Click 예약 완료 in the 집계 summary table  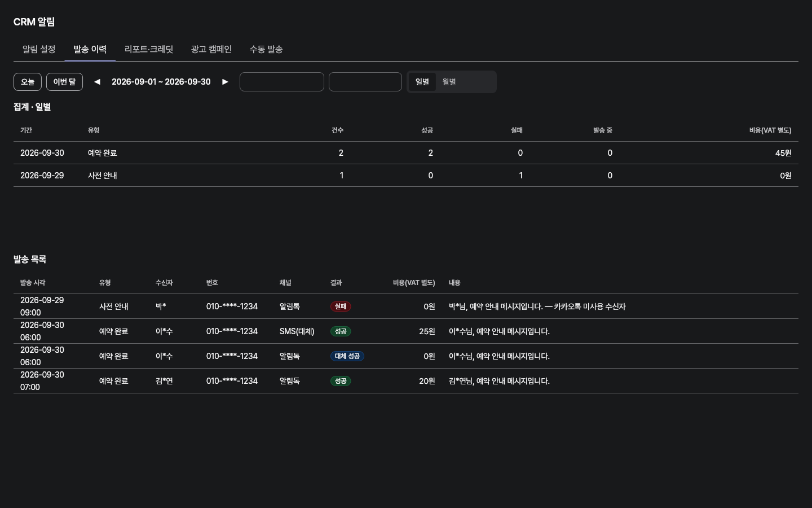tap(103, 153)
